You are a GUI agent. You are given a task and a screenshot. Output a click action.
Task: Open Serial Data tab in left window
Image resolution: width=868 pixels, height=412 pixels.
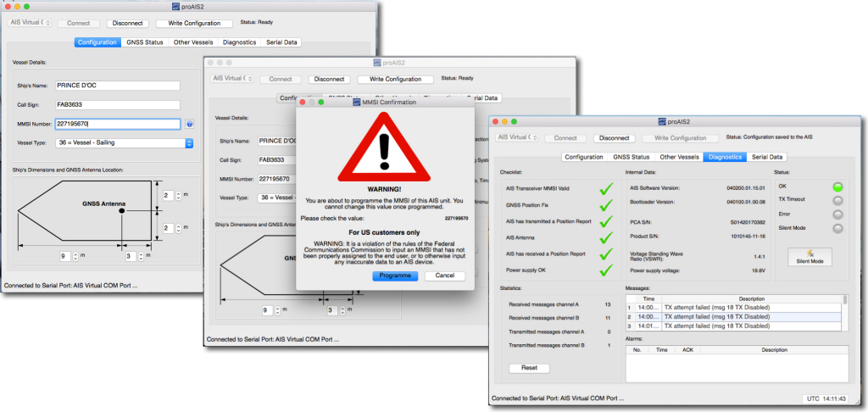pyautogui.click(x=281, y=42)
